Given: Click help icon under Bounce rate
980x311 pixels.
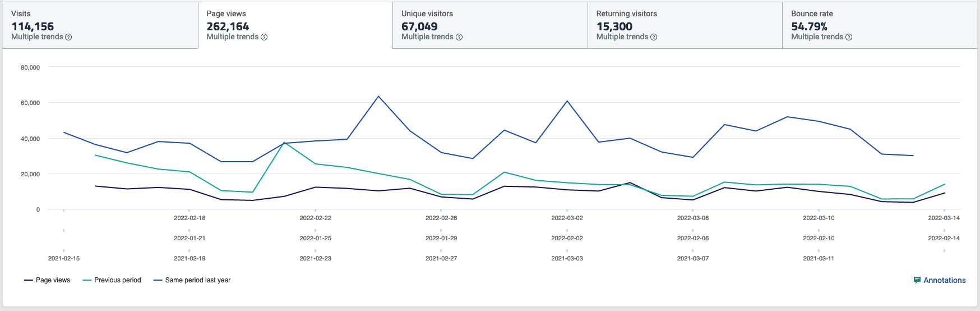Looking at the screenshot, I should click(x=849, y=37).
